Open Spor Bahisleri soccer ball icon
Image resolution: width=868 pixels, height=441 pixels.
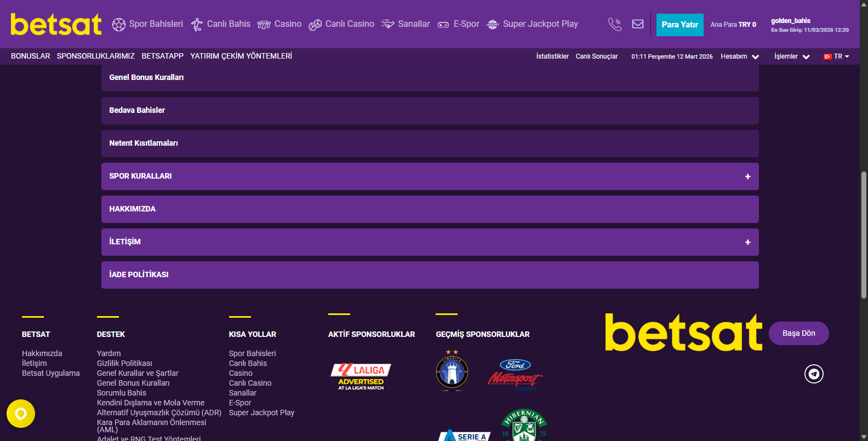click(x=119, y=25)
